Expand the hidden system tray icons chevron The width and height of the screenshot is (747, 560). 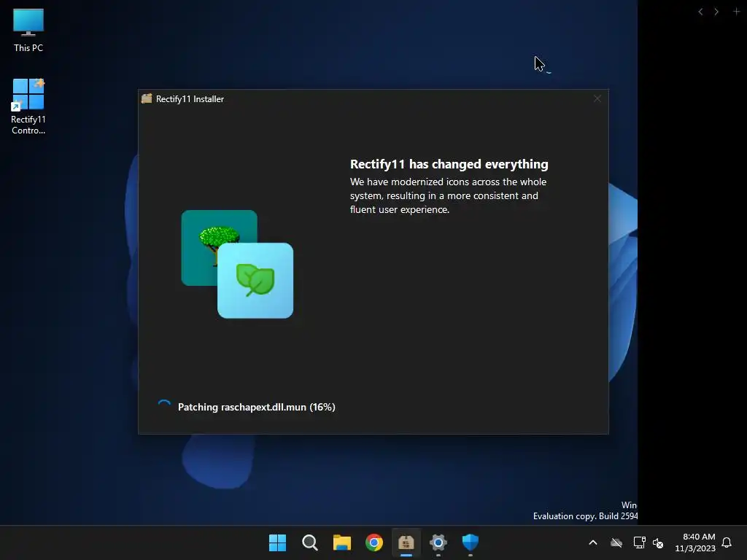[x=593, y=542]
